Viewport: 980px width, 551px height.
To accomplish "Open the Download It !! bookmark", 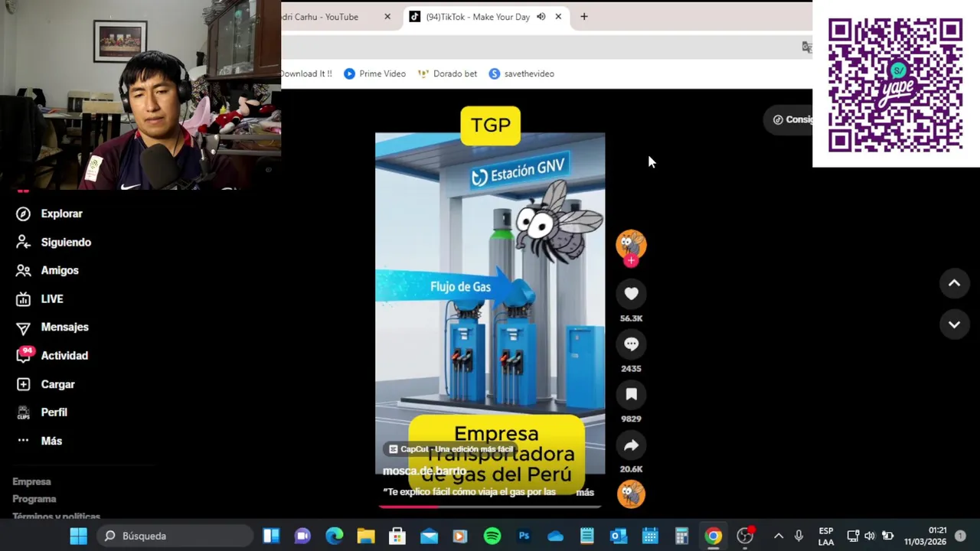I will coord(306,73).
